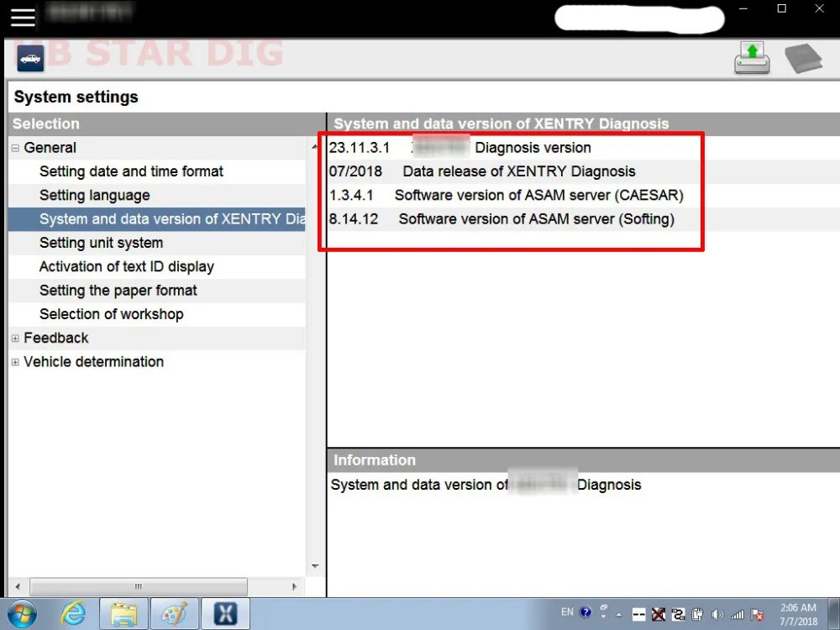
Task: Collapse the General tree node
Action: coord(15,148)
